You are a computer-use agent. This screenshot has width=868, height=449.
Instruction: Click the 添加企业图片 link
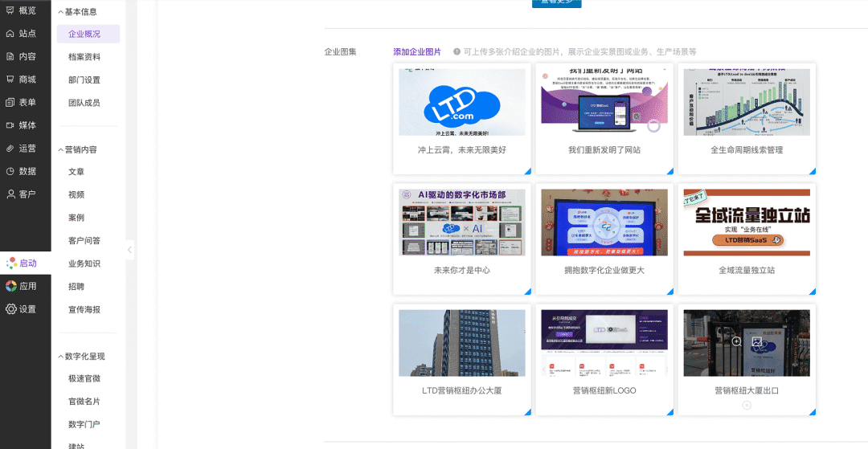click(x=417, y=51)
